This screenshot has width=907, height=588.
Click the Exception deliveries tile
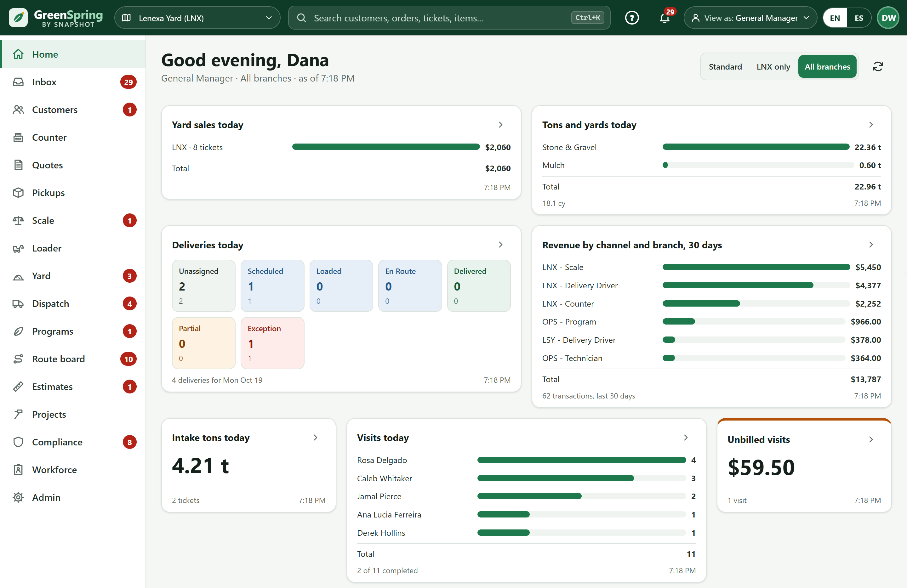272,343
